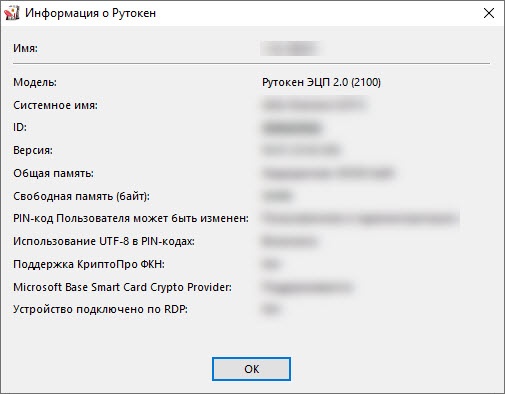505x394 pixels.
Task: Click the 'Системное имя:' label
Action: pyautogui.click(x=55, y=105)
